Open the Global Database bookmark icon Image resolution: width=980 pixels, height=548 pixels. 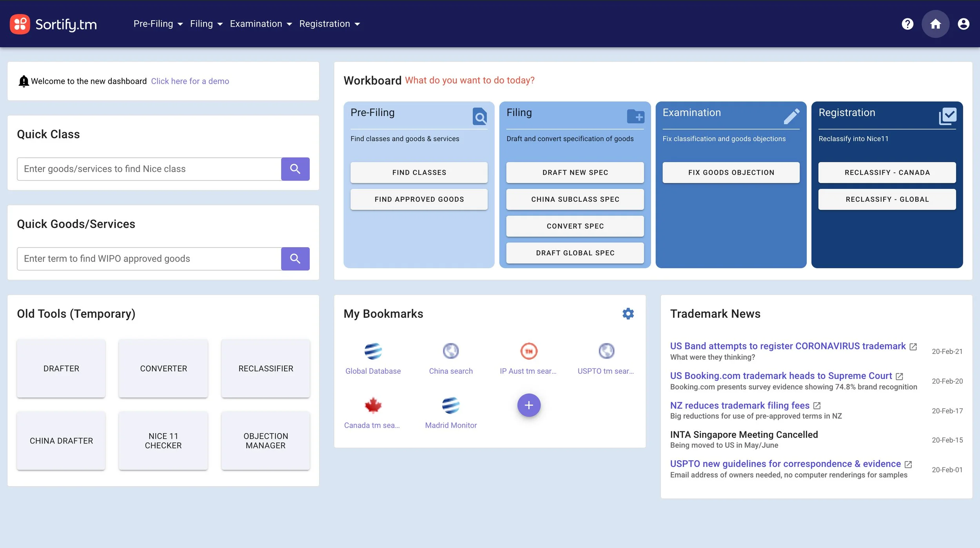click(373, 351)
